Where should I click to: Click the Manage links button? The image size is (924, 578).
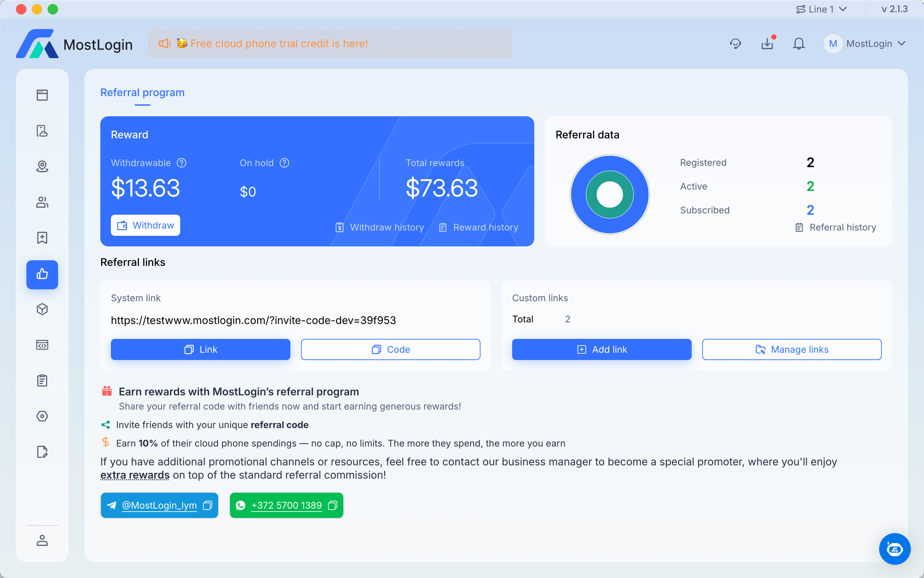(792, 349)
